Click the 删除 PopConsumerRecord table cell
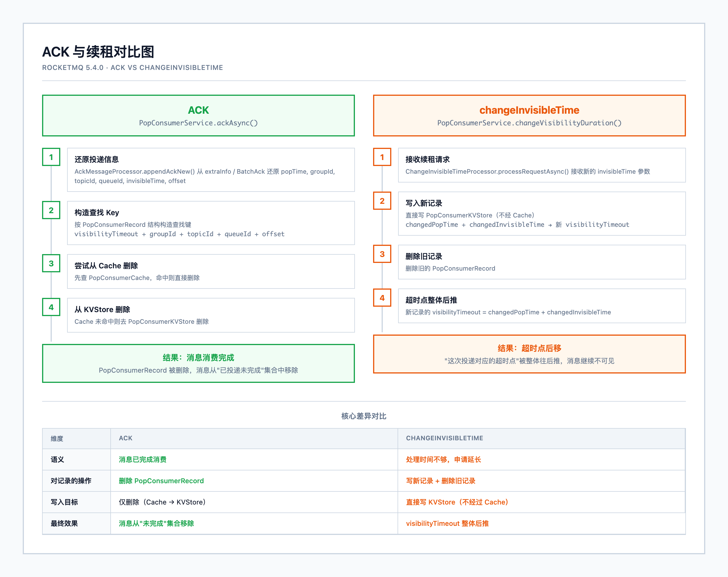The height and width of the screenshot is (577, 728). pos(162,481)
